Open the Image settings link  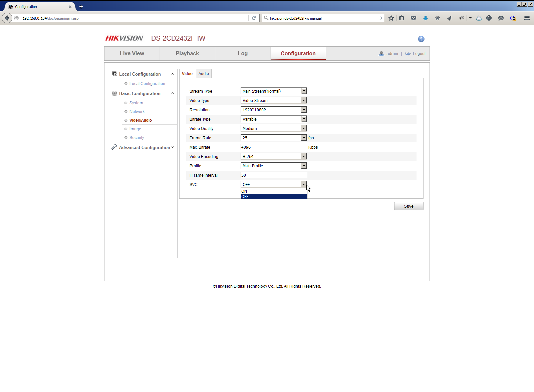click(x=135, y=129)
